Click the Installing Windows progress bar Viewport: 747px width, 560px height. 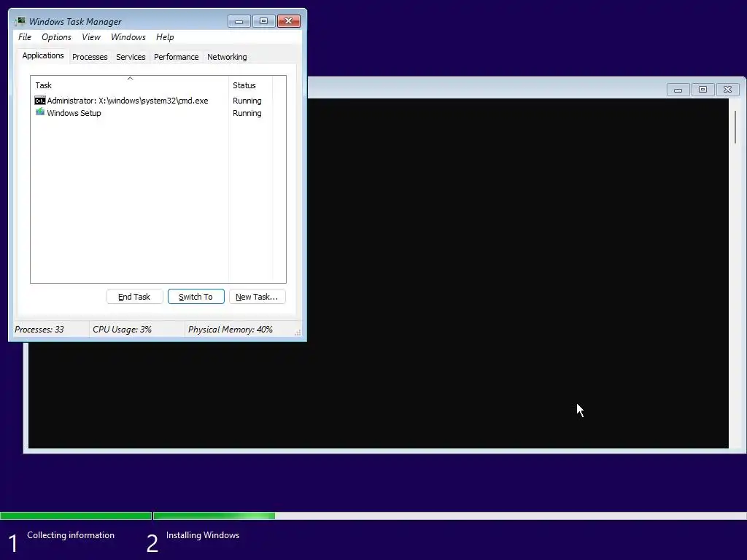click(449, 516)
